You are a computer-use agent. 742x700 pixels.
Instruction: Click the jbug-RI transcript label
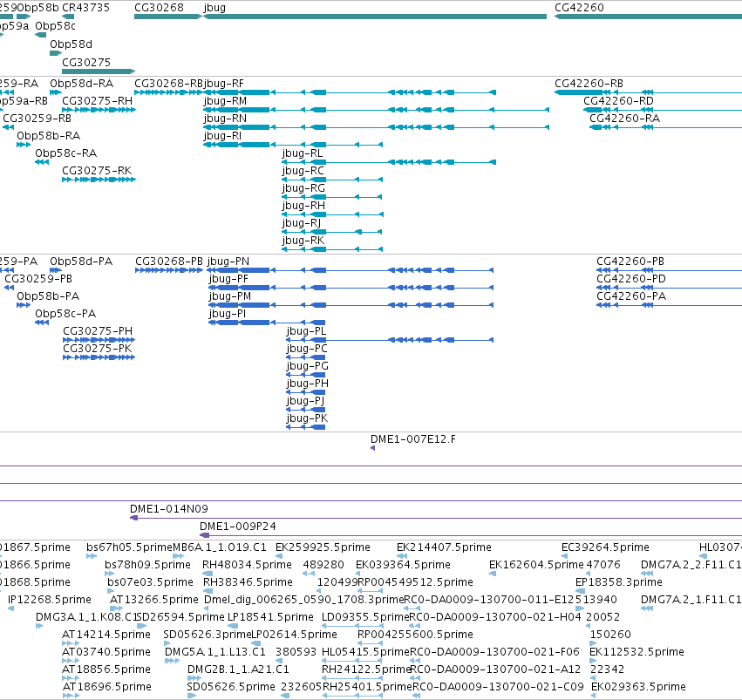point(222,136)
